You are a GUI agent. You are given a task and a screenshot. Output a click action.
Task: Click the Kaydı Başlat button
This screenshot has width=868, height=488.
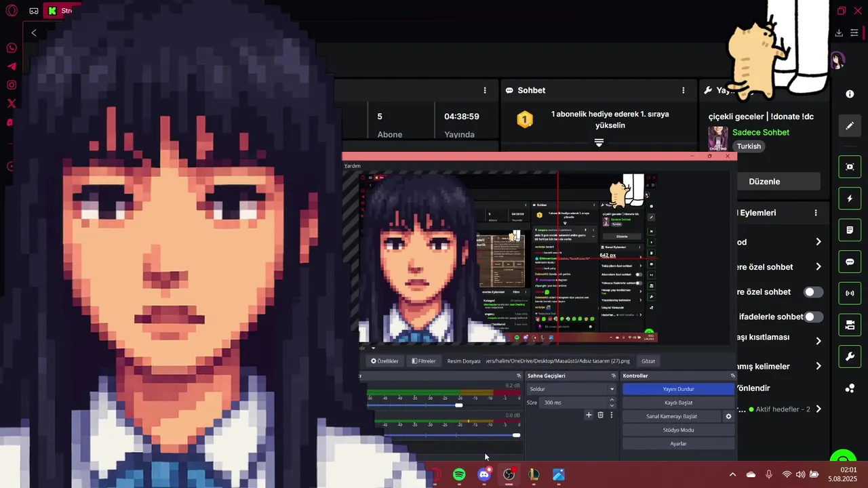[678, 403]
